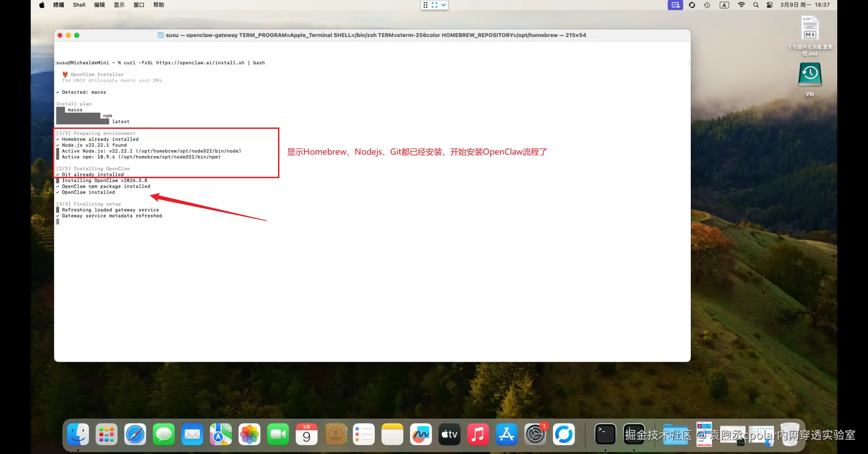868x454 pixels.
Task: Open Photos app in the Dock
Action: 250,435
